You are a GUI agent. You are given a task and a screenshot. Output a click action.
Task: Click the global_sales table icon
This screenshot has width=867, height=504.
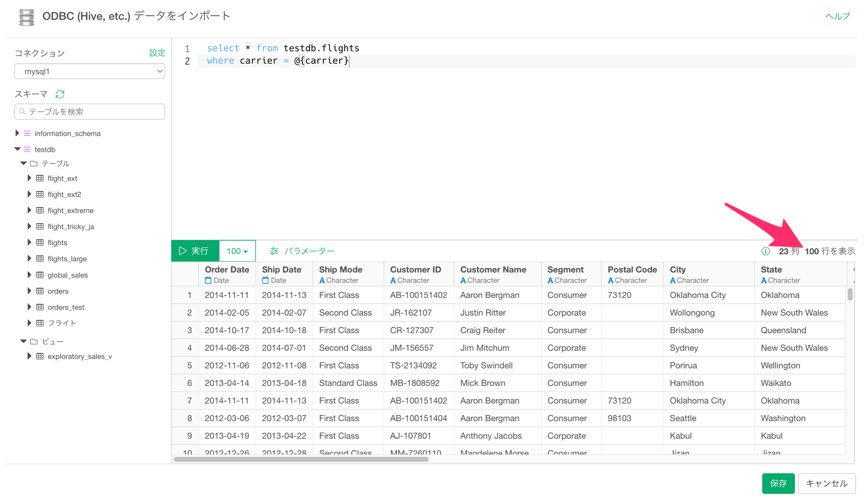click(x=40, y=275)
